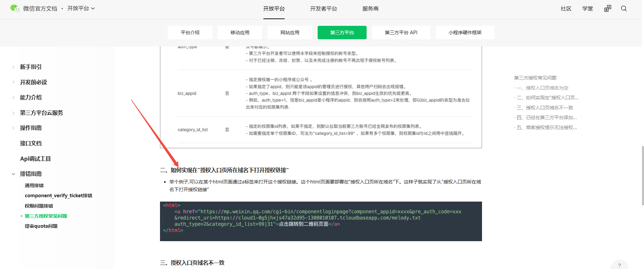This screenshot has width=644, height=269.
Task: Select the 平台介绍 sub-navigation button
Action: tap(190, 33)
